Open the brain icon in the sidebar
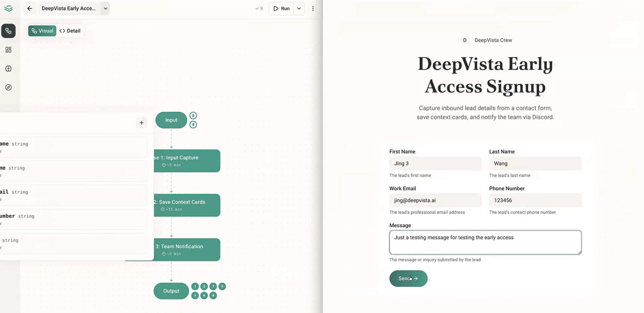 pos(8,69)
